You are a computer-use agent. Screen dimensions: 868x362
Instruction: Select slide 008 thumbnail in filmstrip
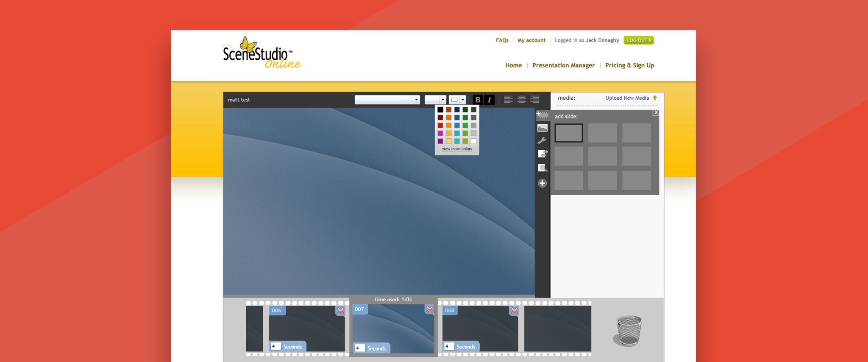[480, 328]
